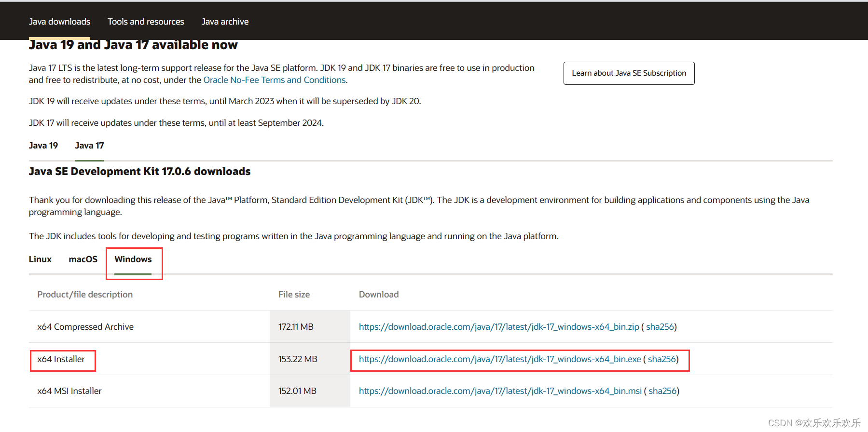Viewport: 868px width, 432px height.
Task: Switch to the Linux downloads tab
Action: point(40,259)
